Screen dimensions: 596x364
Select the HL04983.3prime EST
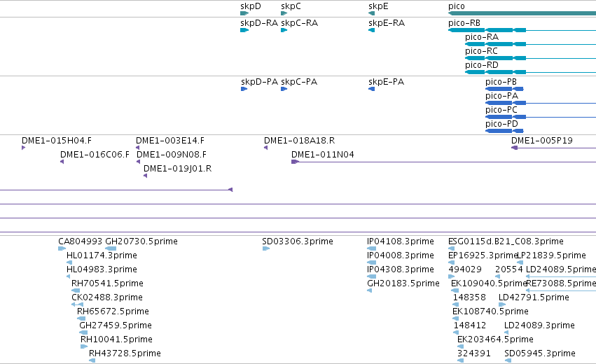click(69, 276)
